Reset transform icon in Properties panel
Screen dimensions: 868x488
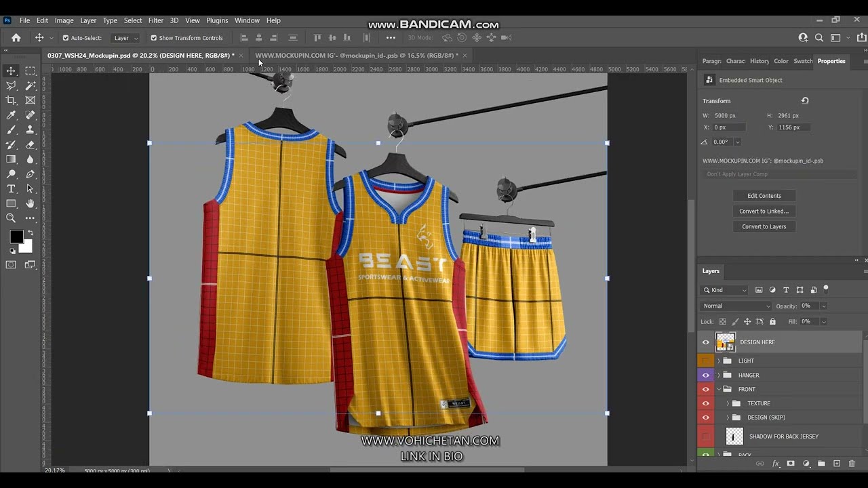click(x=805, y=101)
